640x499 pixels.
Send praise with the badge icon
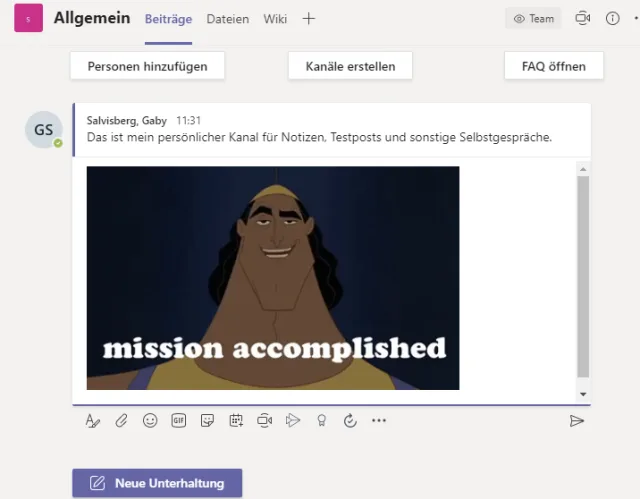click(322, 420)
